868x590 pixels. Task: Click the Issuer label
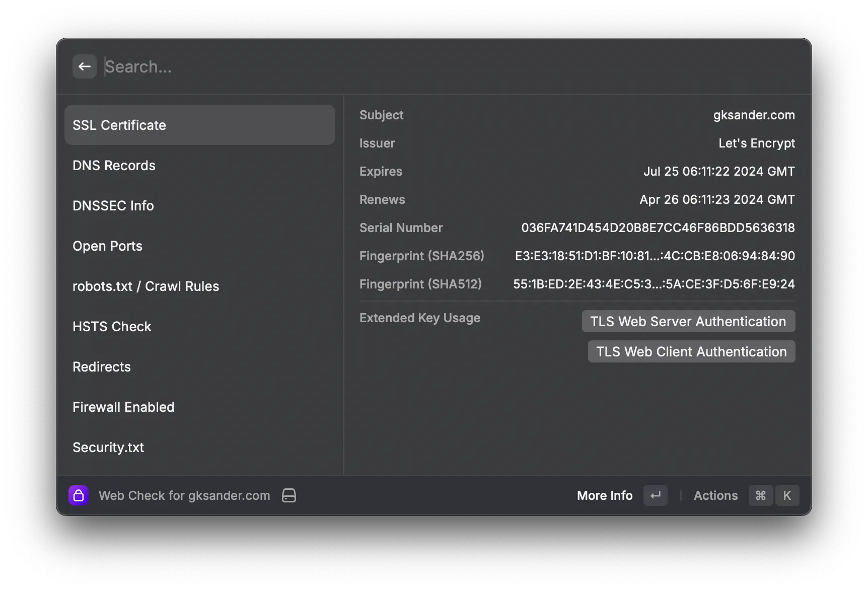click(x=377, y=143)
